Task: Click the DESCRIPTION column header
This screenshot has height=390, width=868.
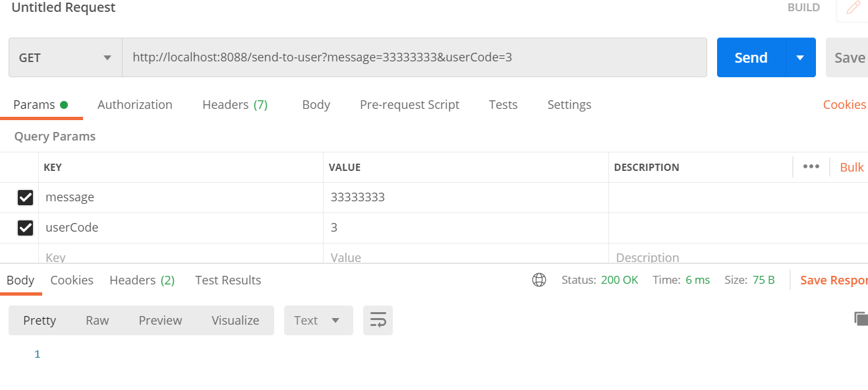Action: coord(647,167)
